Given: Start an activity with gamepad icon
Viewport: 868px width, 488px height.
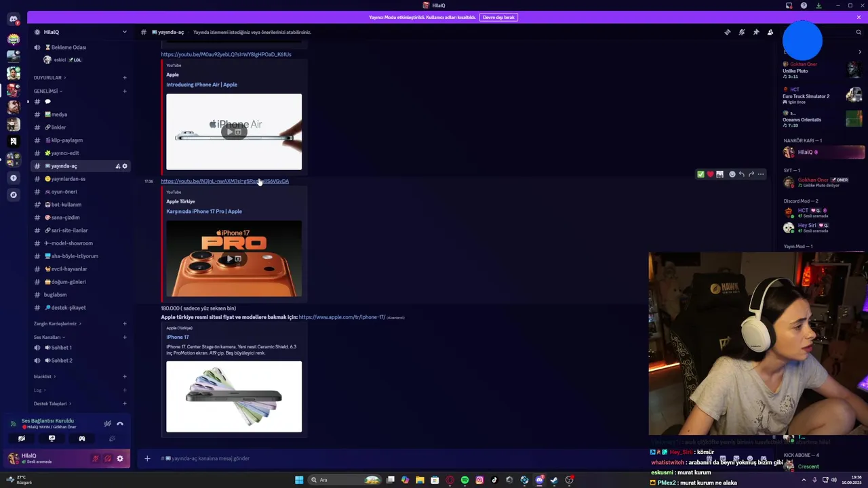Looking at the screenshot, I should click(x=82, y=439).
